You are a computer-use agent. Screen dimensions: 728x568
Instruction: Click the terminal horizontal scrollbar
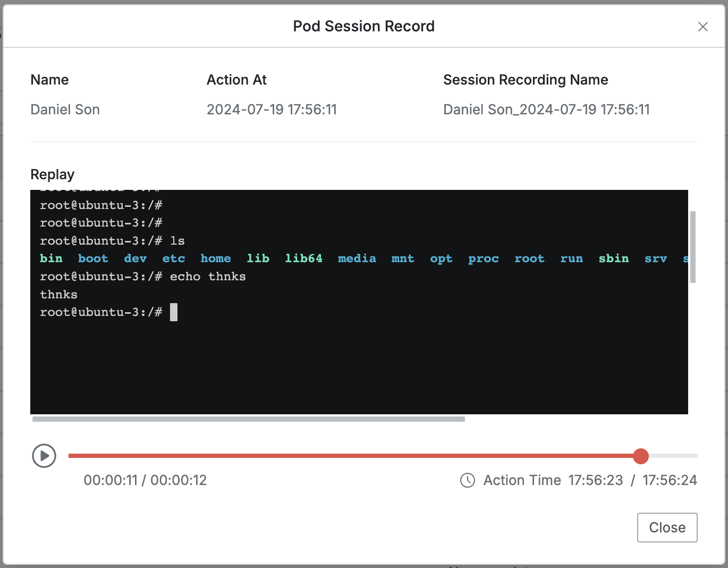249,419
